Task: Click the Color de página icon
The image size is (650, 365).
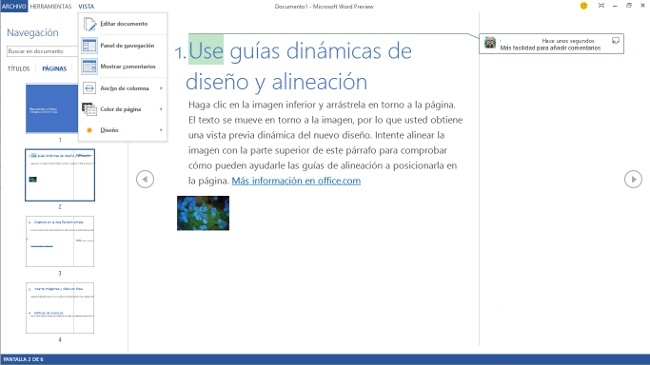Action: pos(89,109)
